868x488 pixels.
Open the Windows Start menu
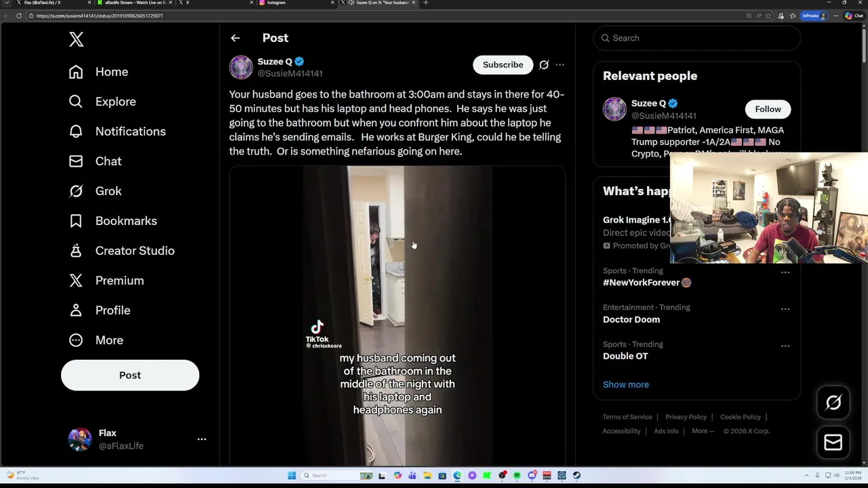point(292,476)
